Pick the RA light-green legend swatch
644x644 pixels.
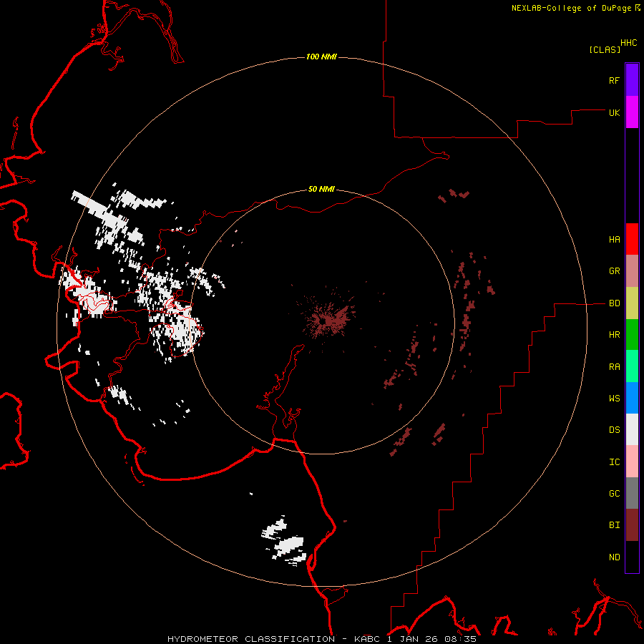[632, 366]
